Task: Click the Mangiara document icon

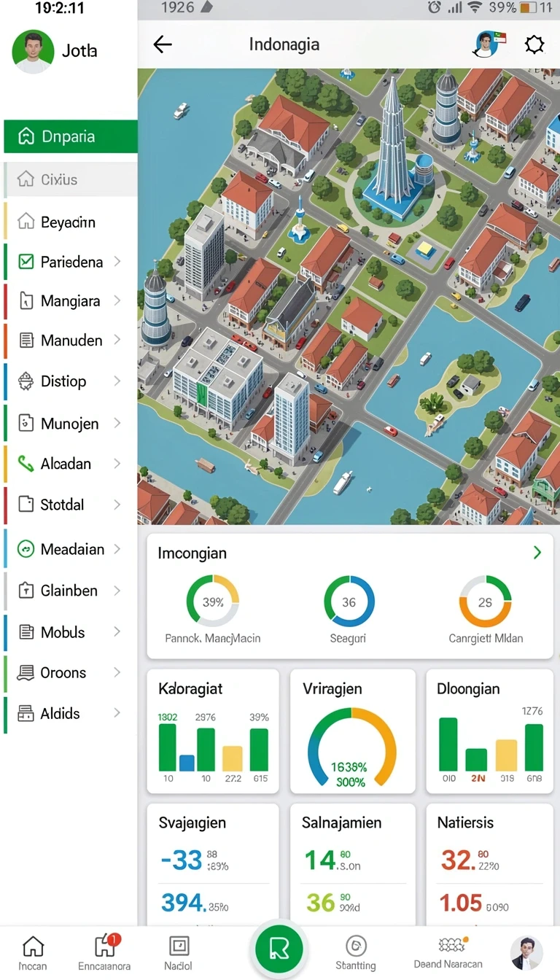Action: pyautogui.click(x=26, y=300)
